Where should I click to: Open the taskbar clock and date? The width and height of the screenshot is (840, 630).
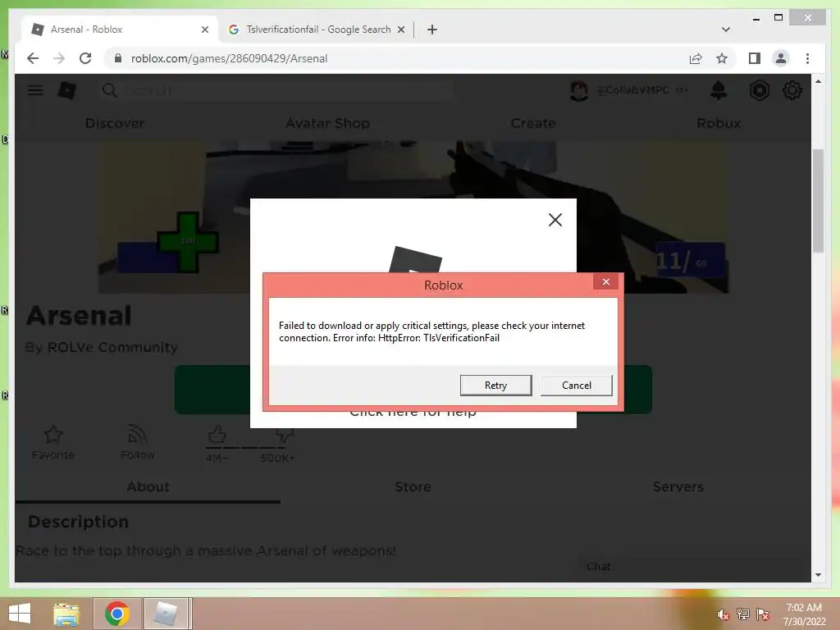[x=804, y=614]
